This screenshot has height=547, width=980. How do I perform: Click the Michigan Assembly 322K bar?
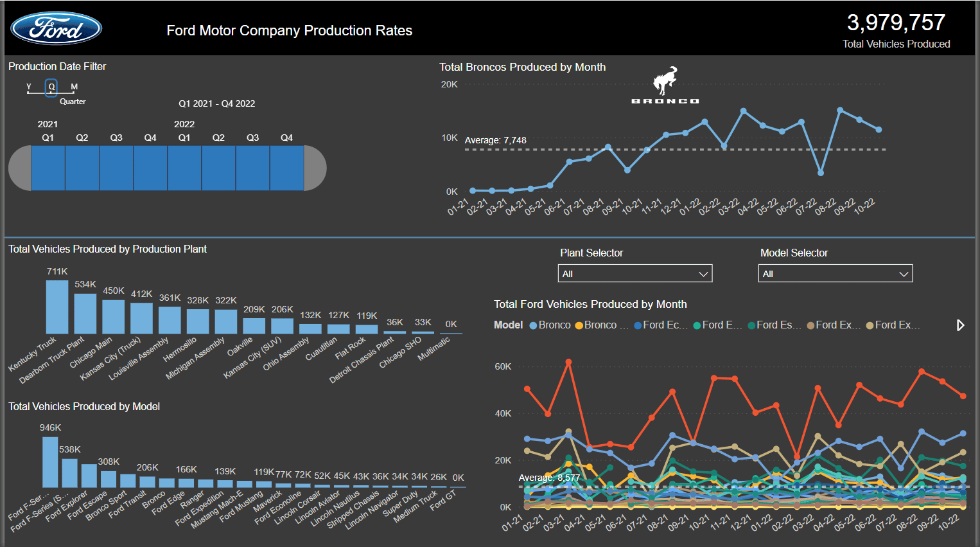point(226,321)
